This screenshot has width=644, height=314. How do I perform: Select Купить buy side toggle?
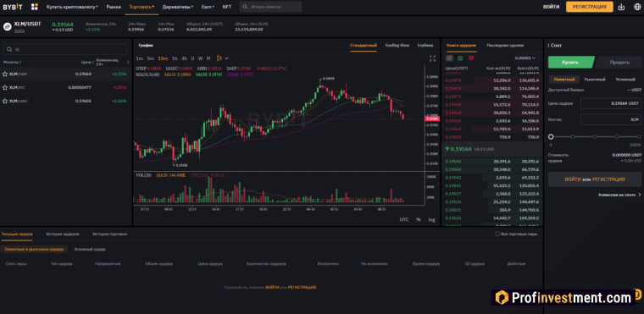coord(571,63)
